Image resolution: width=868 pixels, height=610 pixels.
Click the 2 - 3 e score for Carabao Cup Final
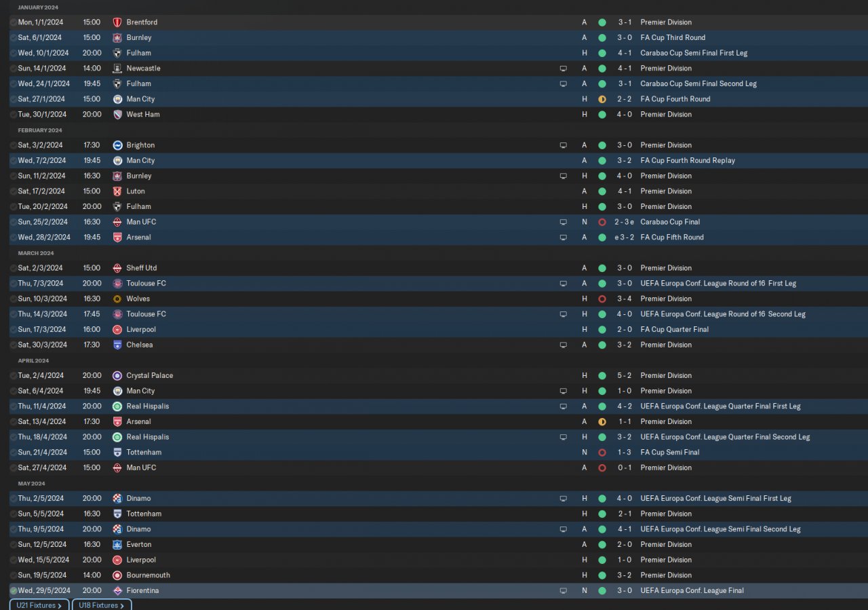[x=625, y=222]
